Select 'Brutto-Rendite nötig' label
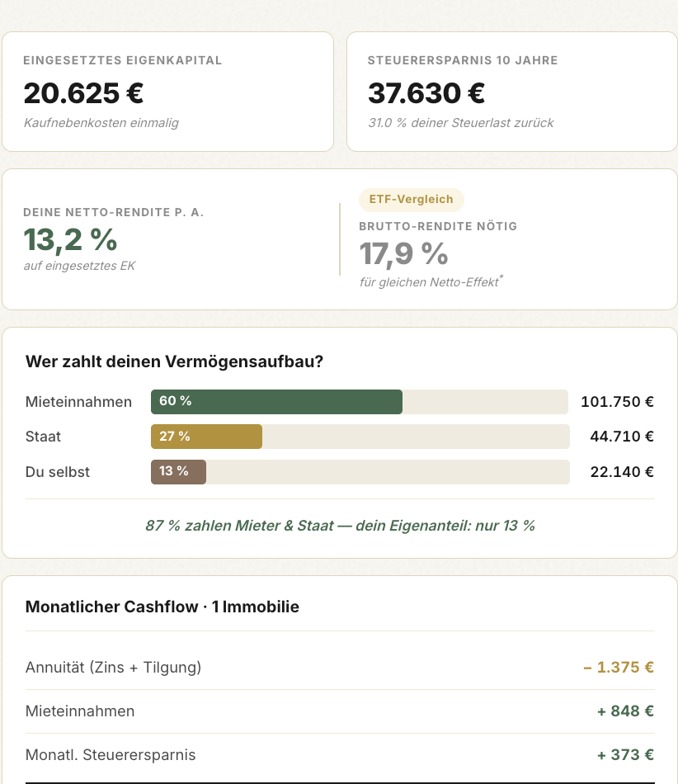 coord(438,226)
